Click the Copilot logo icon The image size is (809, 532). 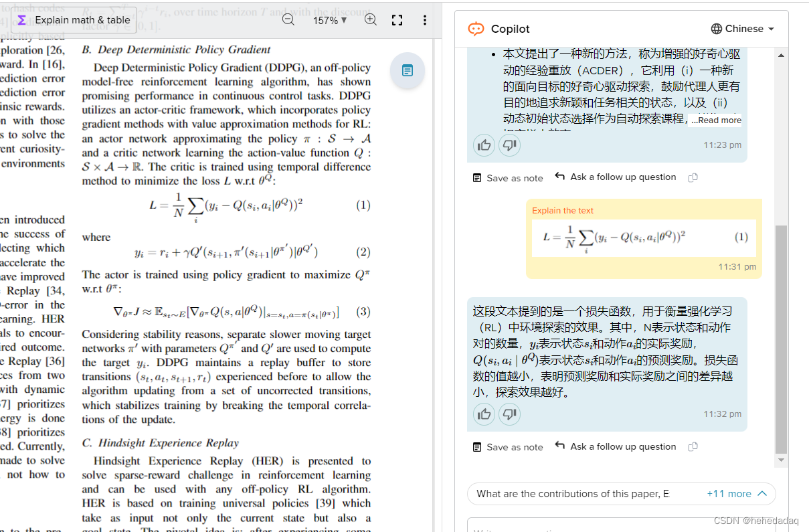pos(476,29)
